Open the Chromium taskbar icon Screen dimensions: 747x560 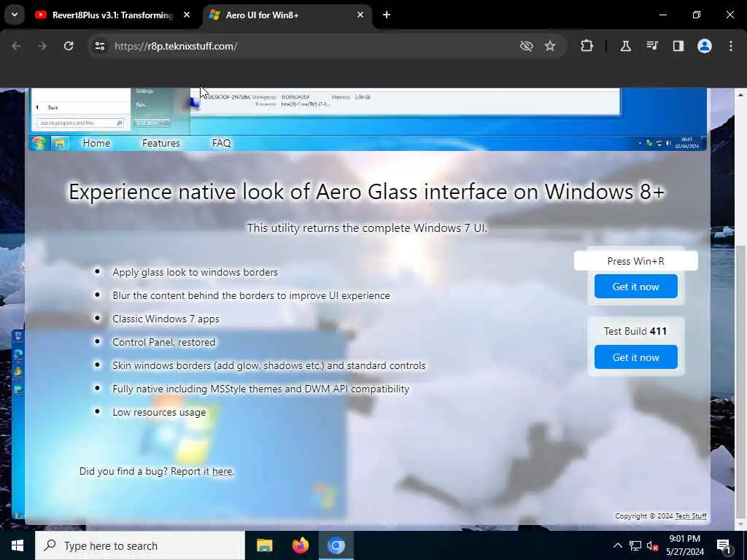pyautogui.click(x=336, y=545)
